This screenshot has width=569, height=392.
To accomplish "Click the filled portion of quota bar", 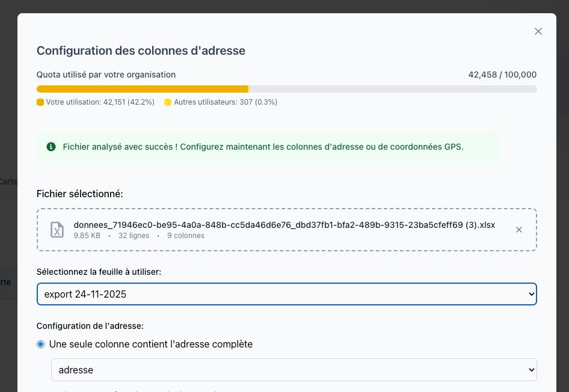I will 142,89.
